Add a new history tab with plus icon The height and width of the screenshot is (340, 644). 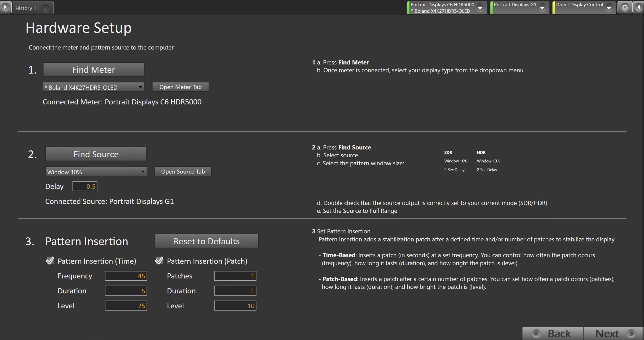pyautogui.click(x=46, y=9)
